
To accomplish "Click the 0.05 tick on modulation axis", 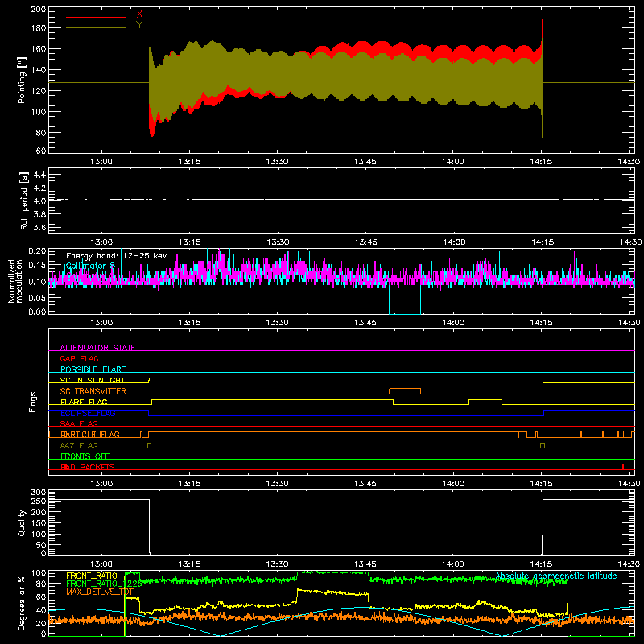I will point(37,297).
